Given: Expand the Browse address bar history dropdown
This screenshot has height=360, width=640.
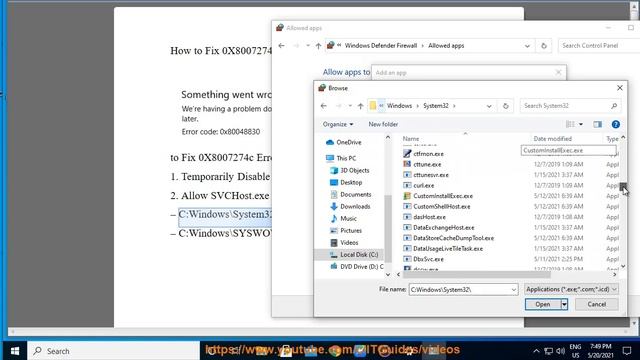Looking at the screenshot, I should (x=489, y=106).
